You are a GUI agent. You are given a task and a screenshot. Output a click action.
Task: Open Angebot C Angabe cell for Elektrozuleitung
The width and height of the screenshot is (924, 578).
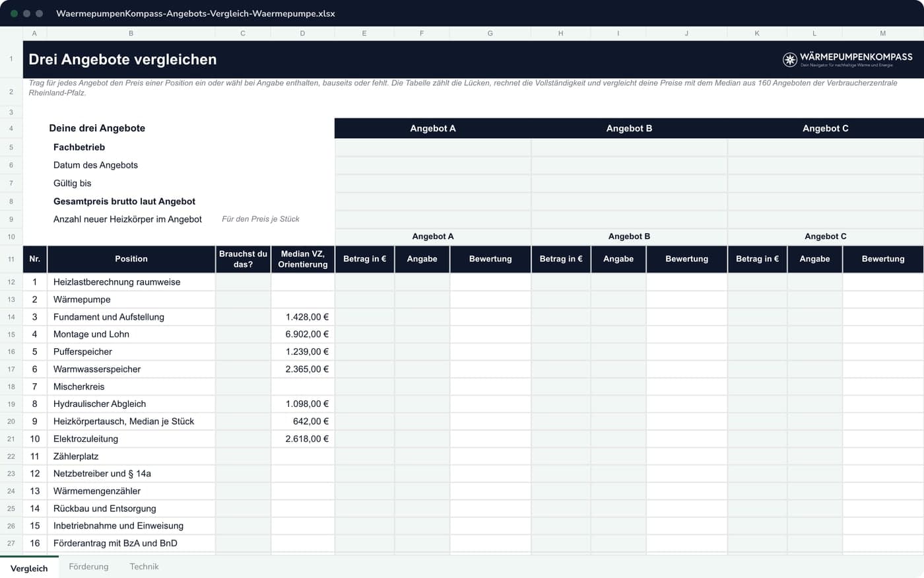pyautogui.click(x=814, y=439)
